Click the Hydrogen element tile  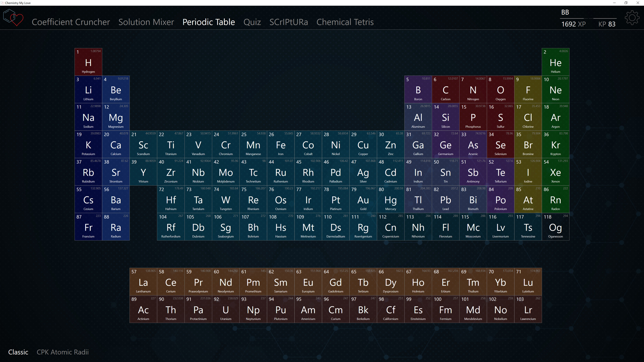89,62
